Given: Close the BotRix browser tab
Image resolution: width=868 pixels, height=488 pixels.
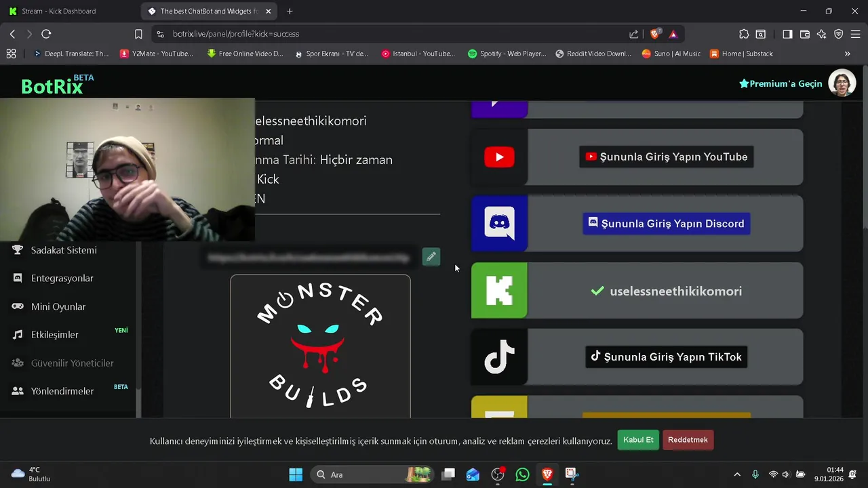Looking at the screenshot, I should pos(269,12).
